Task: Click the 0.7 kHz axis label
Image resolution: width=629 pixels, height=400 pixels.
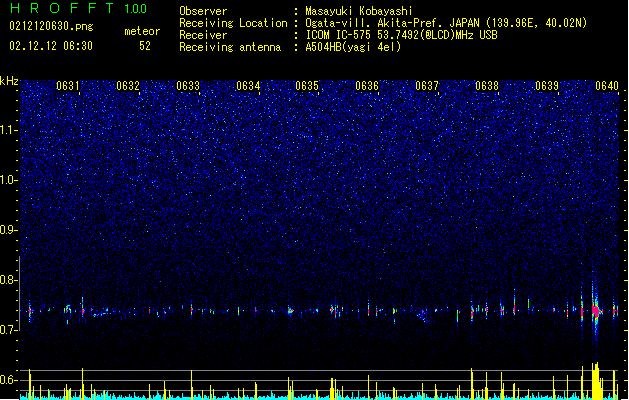Action: [8, 330]
